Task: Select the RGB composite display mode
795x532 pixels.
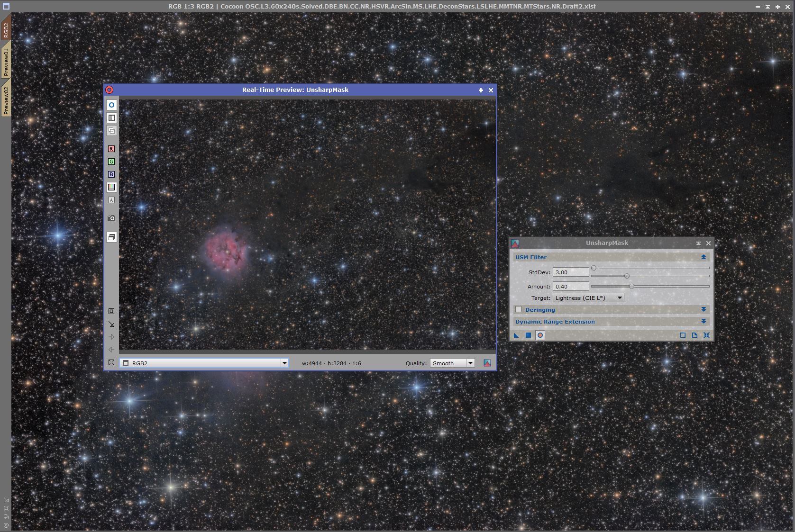Action: pos(111,187)
